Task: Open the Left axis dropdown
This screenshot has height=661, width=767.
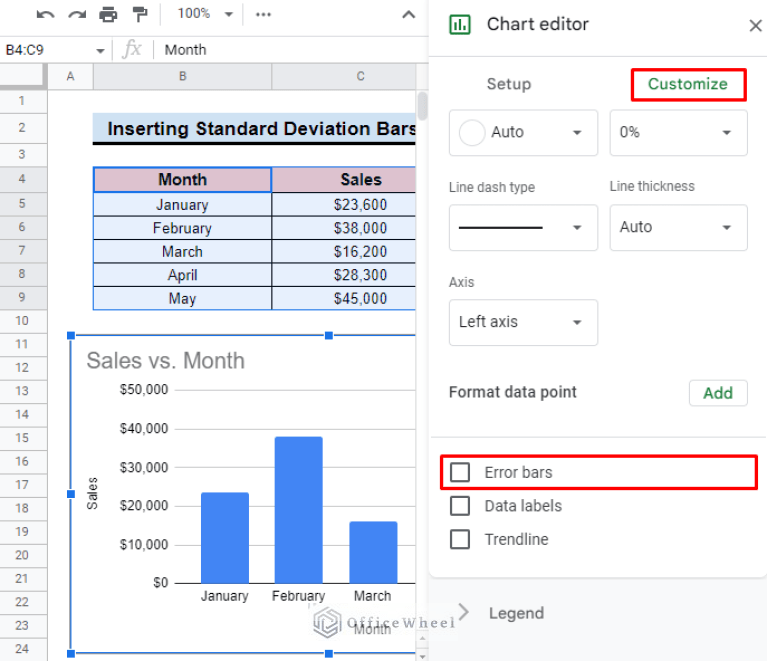Action: point(523,322)
